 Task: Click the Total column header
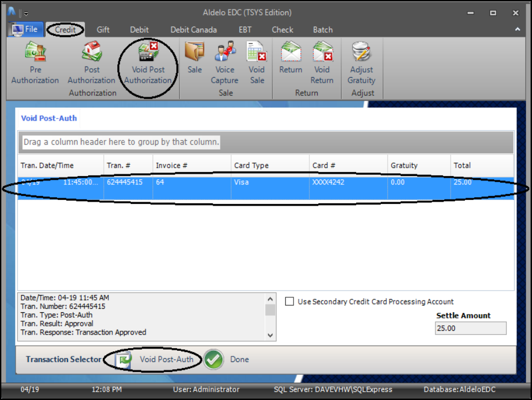(482, 165)
